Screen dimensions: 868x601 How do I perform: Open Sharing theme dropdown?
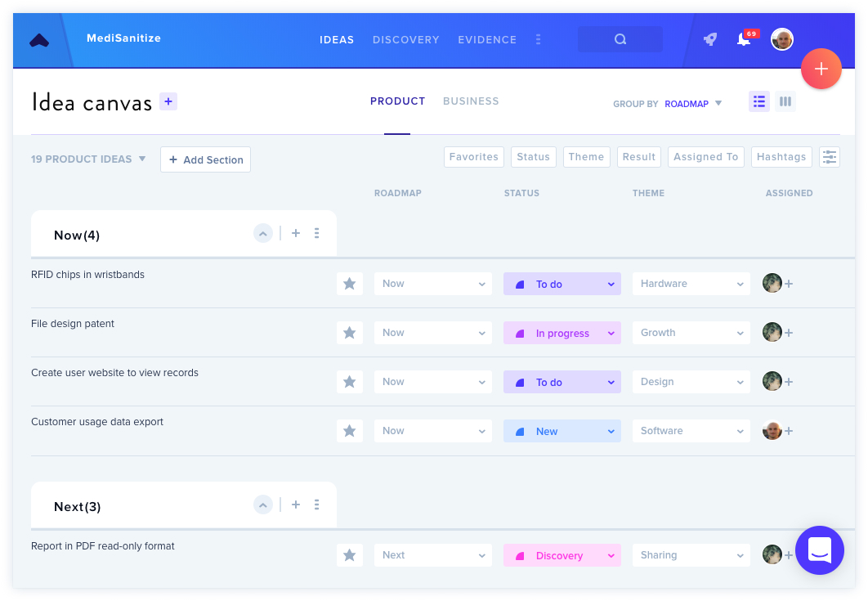[x=691, y=555]
